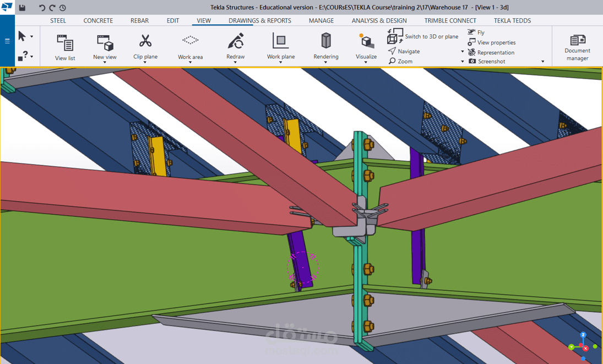Screen dimensions: 603x364
Task: Open the Undo history clock icon
Action: (x=63, y=8)
